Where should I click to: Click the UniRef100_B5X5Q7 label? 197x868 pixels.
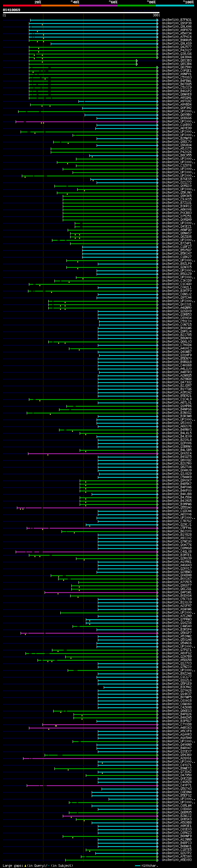coord(177,250)
